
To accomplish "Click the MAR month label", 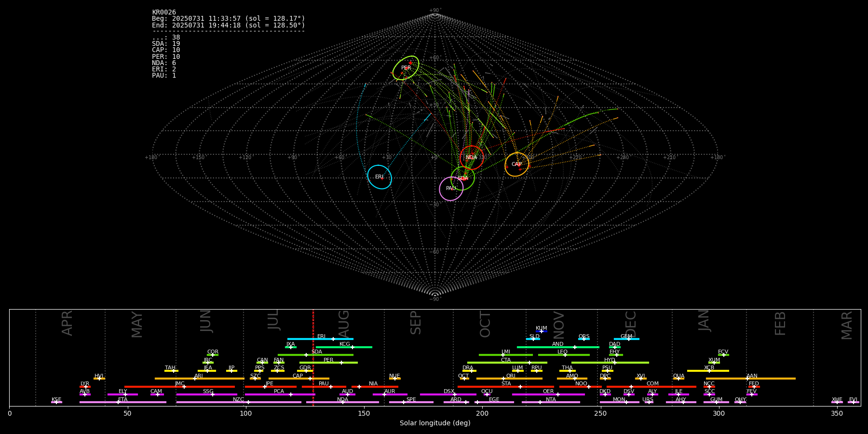I will [x=846, y=325].
